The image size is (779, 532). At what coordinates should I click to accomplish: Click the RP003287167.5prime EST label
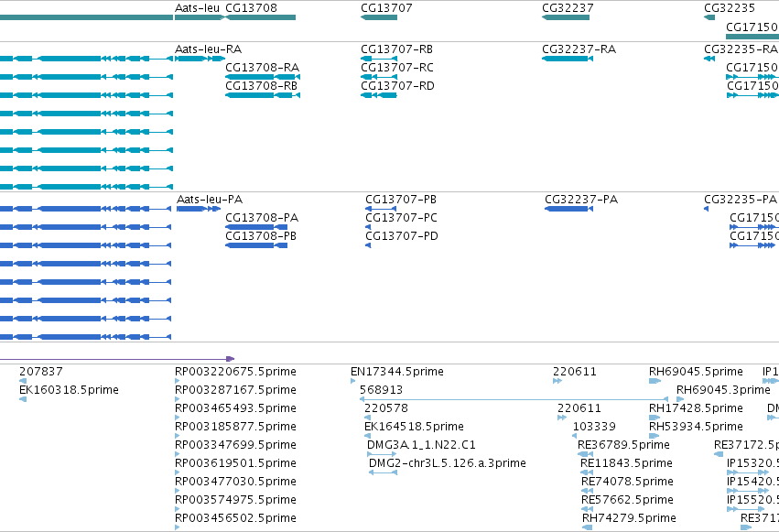tap(235, 390)
